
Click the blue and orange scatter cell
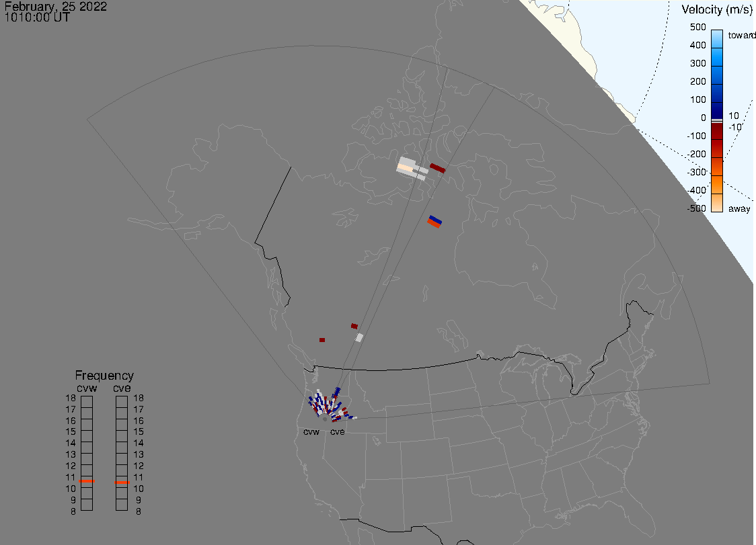pyautogui.click(x=435, y=222)
